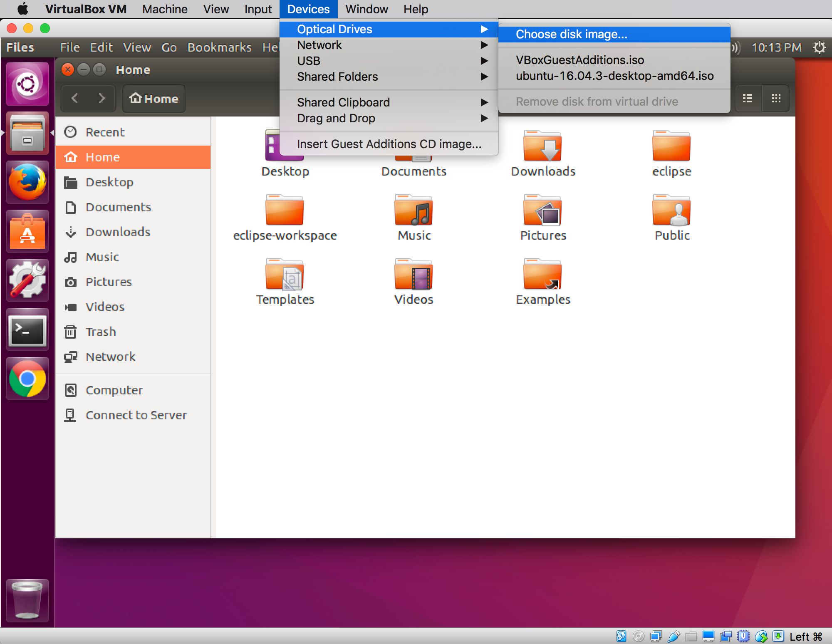Click CPU chip status icon in VirtualBox bar

click(743, 636)
